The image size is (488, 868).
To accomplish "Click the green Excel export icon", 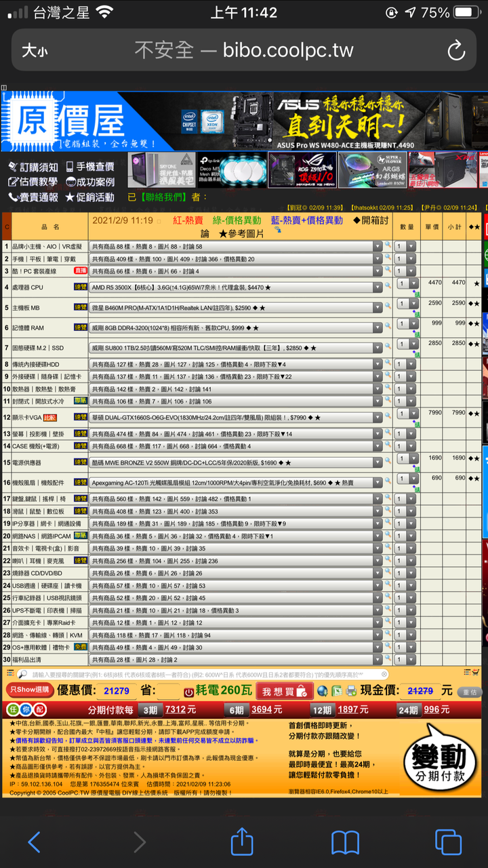I will tap(337, 691).
